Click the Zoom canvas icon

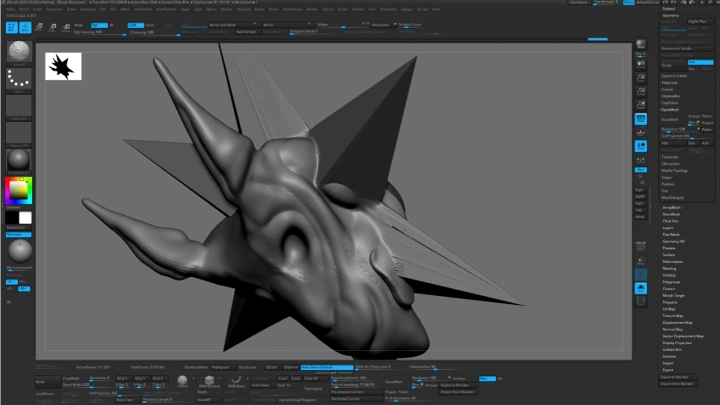pyautogui.click(x=641, y=78)
